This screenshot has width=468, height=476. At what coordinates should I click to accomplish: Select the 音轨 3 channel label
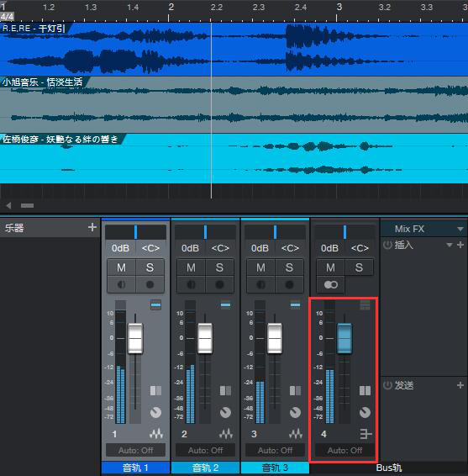275,468
